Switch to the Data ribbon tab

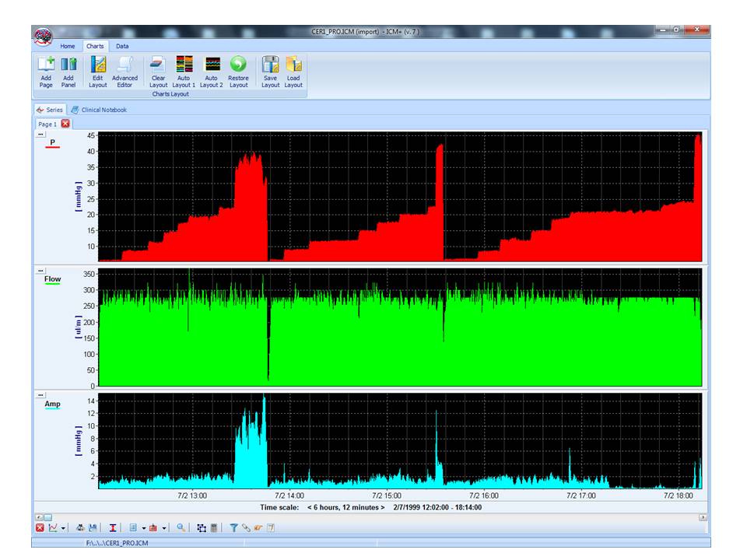[x=122, y=46]
